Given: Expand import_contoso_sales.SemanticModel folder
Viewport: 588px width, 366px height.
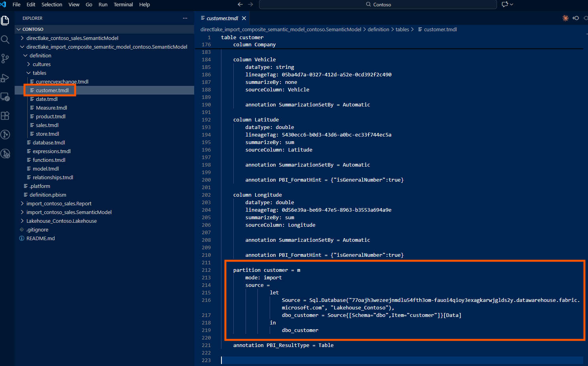Looking at the screenshot, I should point(104,212).
